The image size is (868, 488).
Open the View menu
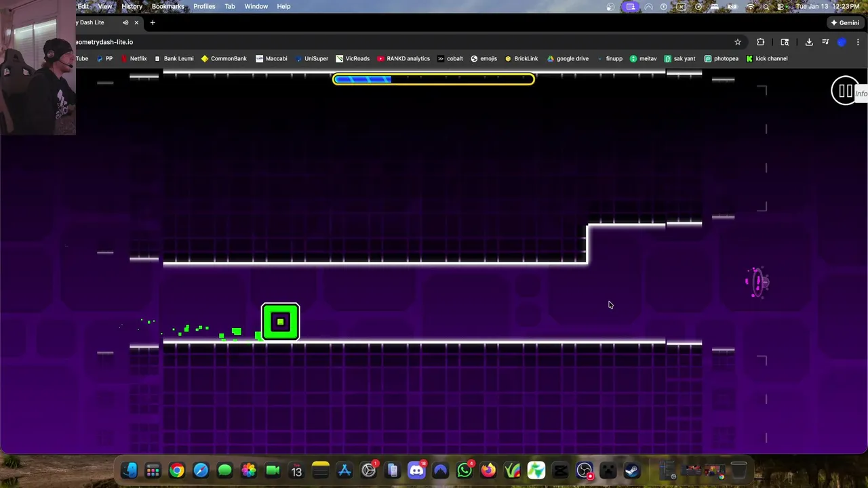tap(105, 7)
